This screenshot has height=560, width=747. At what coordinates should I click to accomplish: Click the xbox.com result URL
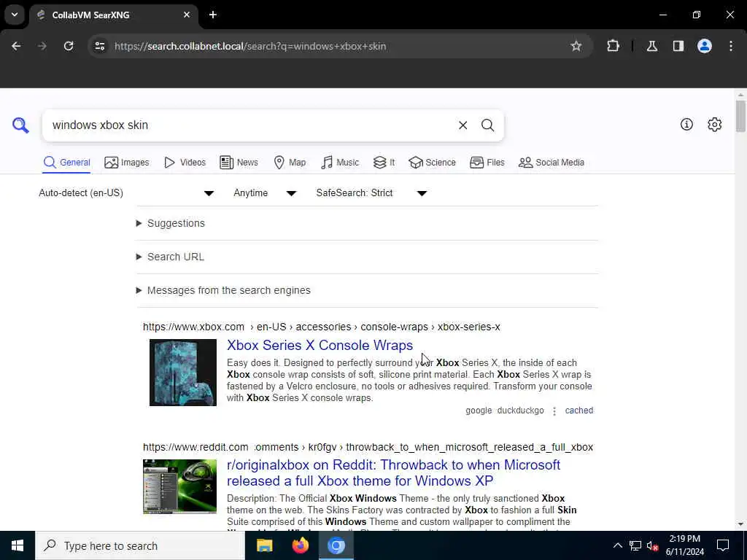click(x=322, y=327)
